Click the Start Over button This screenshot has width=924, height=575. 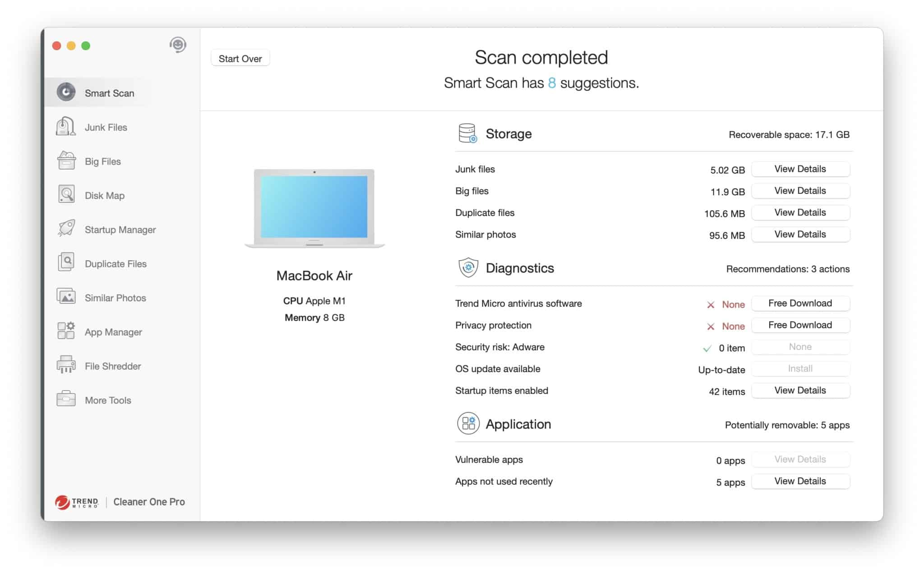(x=240, y=58)
